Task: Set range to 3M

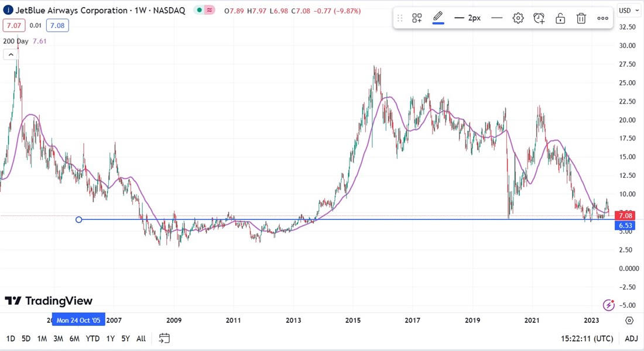Action: tap(59, 339)
